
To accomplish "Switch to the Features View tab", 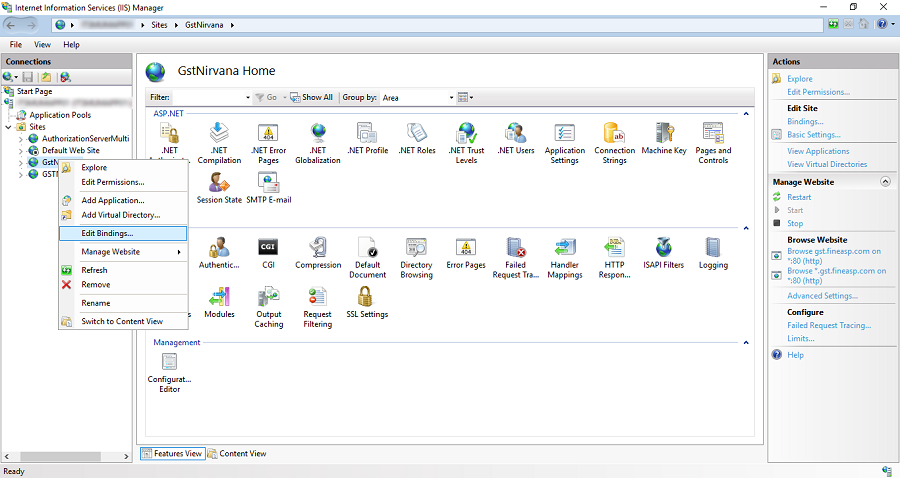I will 172,453.
